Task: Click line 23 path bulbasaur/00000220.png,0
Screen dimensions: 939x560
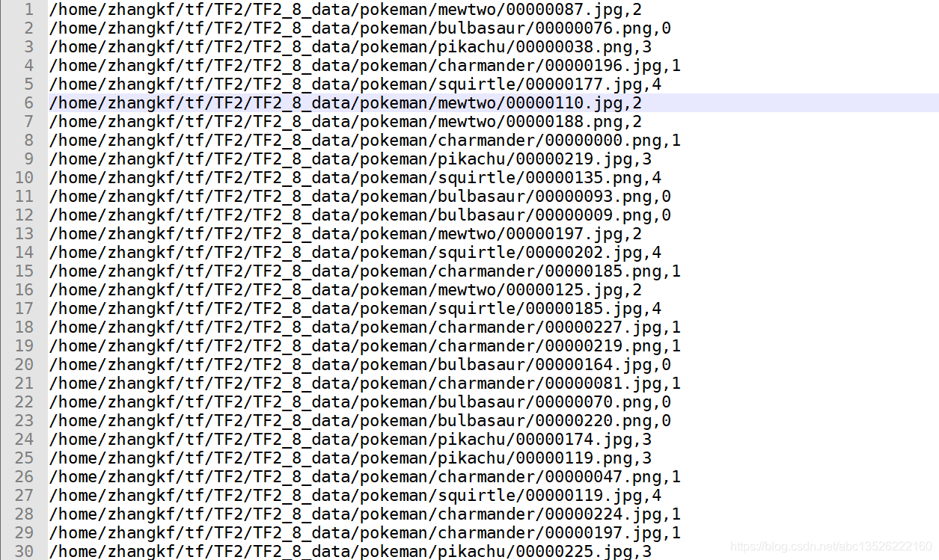Action: (360, 421)
